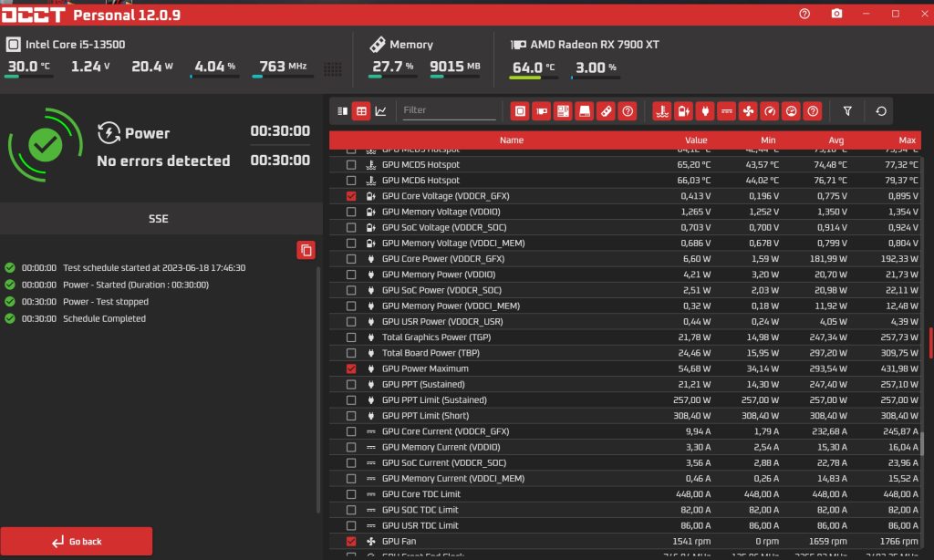
Task: Check the GPU PPT (Sustained) checkbox
Action: coord(351,384)
